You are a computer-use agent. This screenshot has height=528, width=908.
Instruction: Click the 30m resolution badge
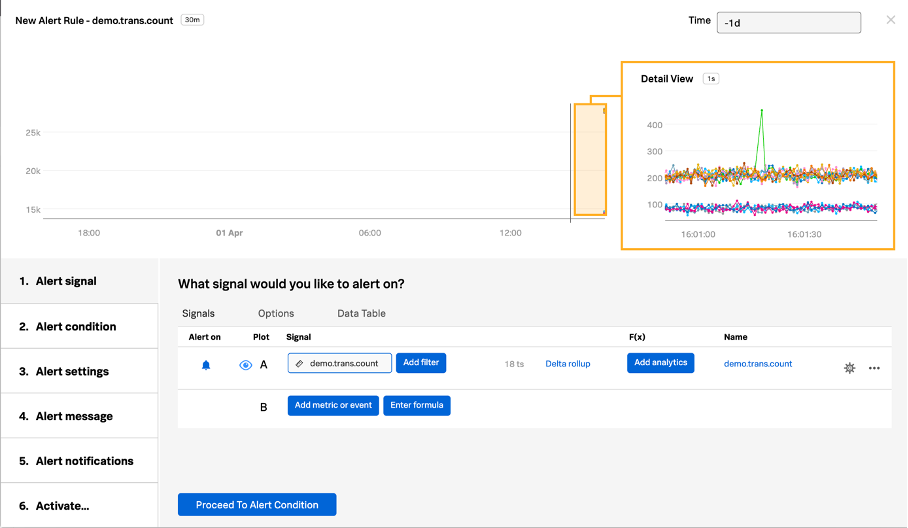pos(192,20)
